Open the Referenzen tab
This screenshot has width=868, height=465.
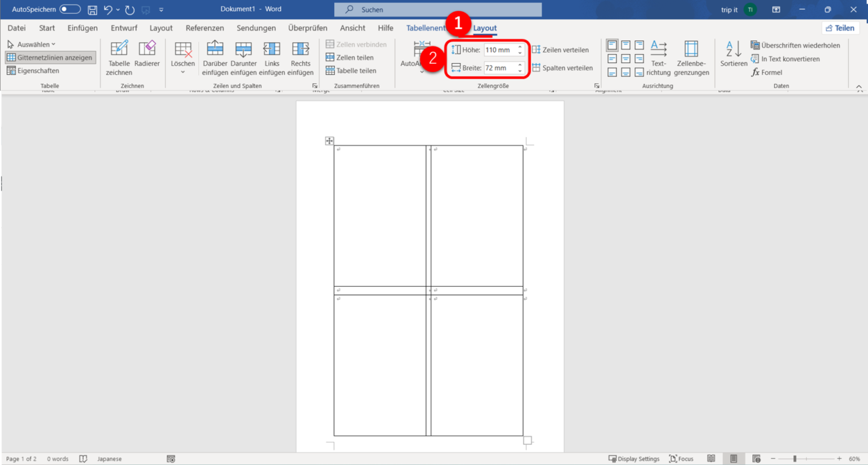coord(205,28)
